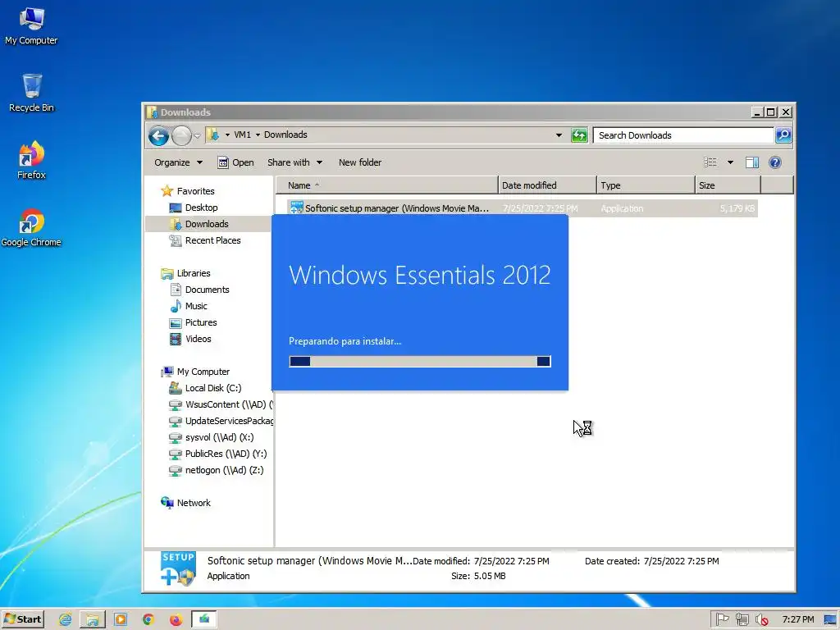The image size is (840, 630).
Task: Click the network tray icon
Action: (x=742, y=620)
